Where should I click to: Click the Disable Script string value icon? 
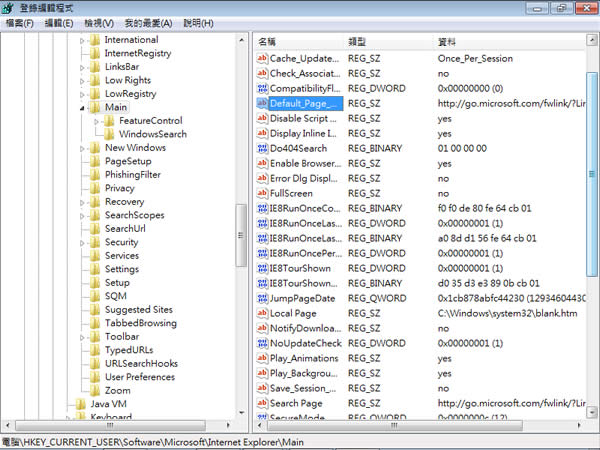click(x=262, y=118)
